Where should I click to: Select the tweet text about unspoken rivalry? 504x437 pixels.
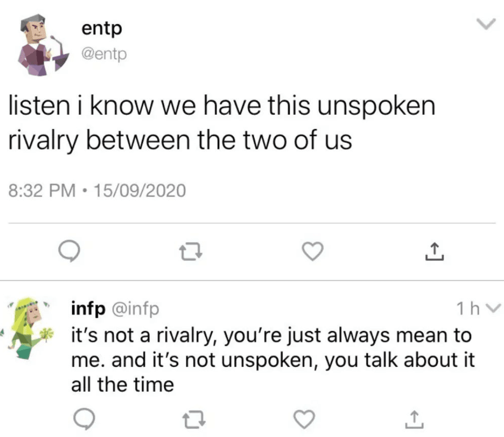[223, 122]
